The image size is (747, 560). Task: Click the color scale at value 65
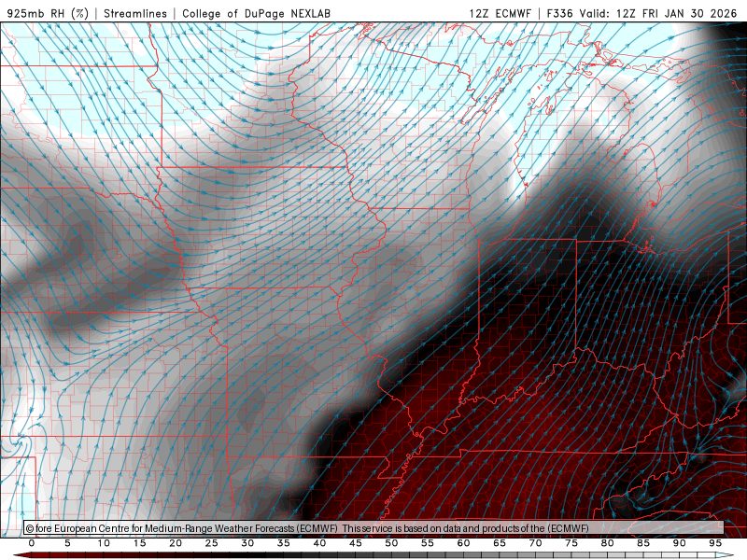500,543
